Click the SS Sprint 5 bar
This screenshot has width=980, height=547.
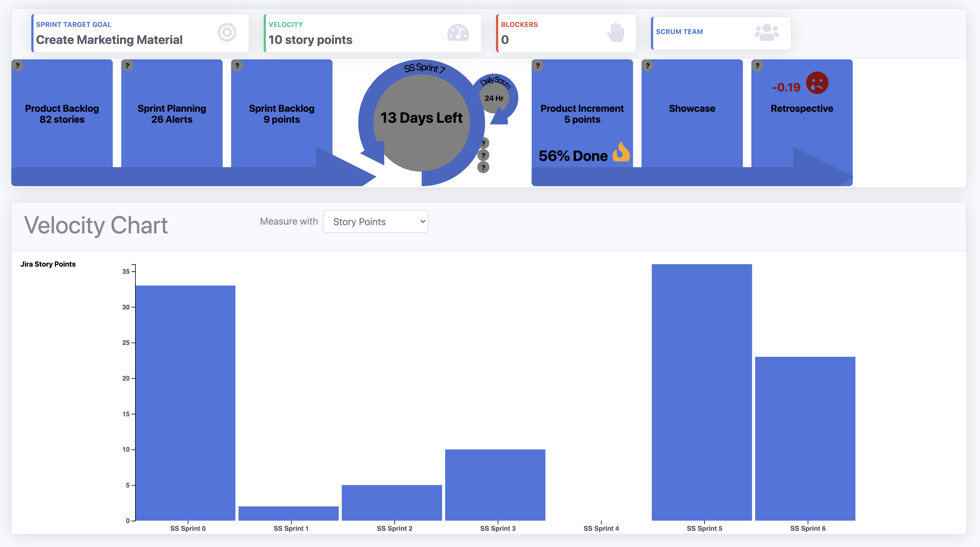pyautogui.click(x=702, y=392)
